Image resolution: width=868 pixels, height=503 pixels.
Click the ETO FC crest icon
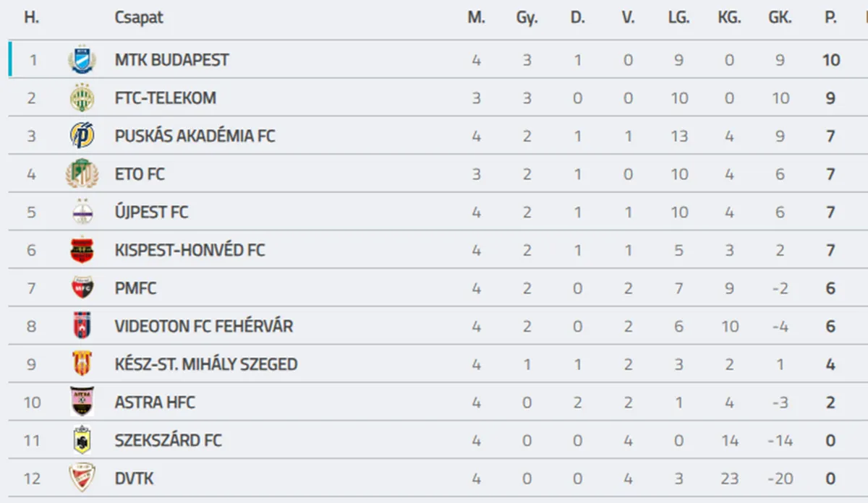82,173
